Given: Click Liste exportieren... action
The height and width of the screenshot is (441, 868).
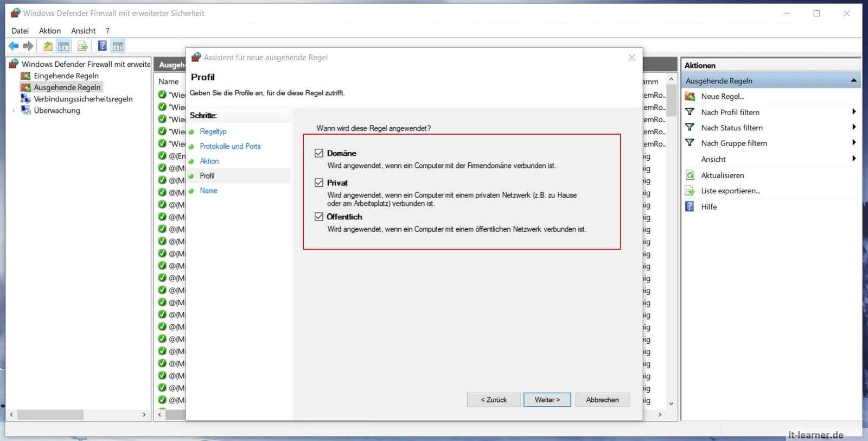Looking at the screenshot, I should (x=730, y=191).
